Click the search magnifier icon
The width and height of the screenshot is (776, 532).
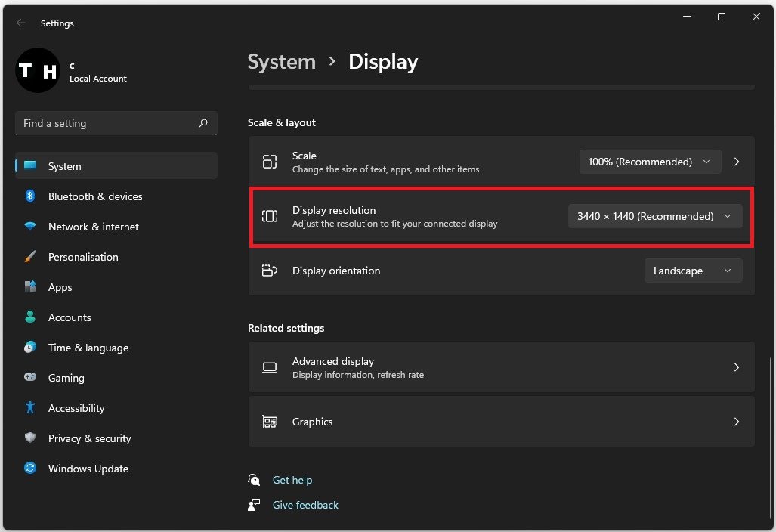pos(203,123)
